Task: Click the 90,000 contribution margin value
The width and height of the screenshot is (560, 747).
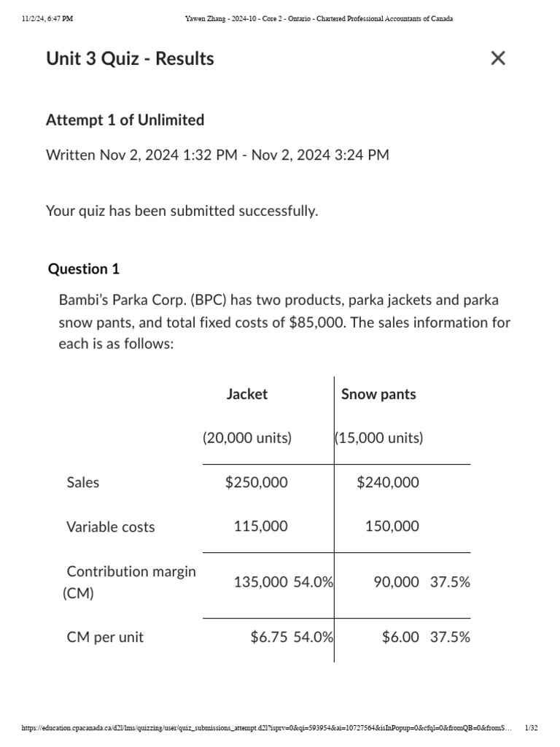Action: tap(396, 581)
